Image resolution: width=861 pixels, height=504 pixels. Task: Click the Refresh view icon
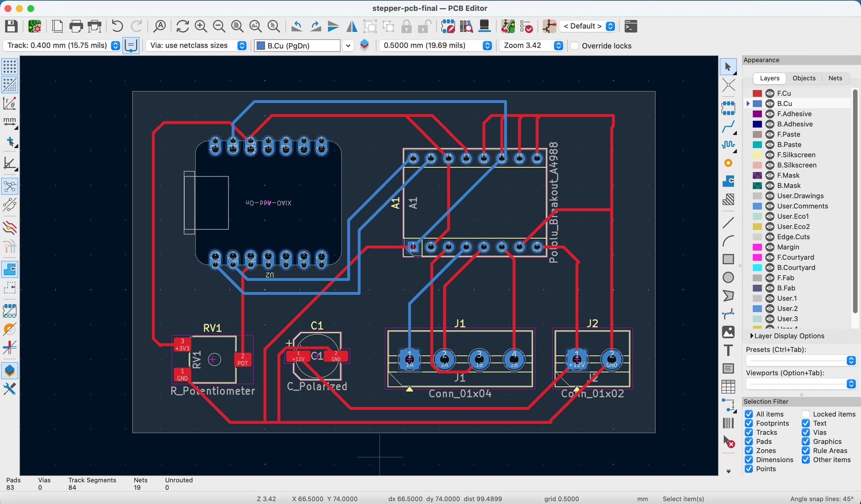pos(183,26)
